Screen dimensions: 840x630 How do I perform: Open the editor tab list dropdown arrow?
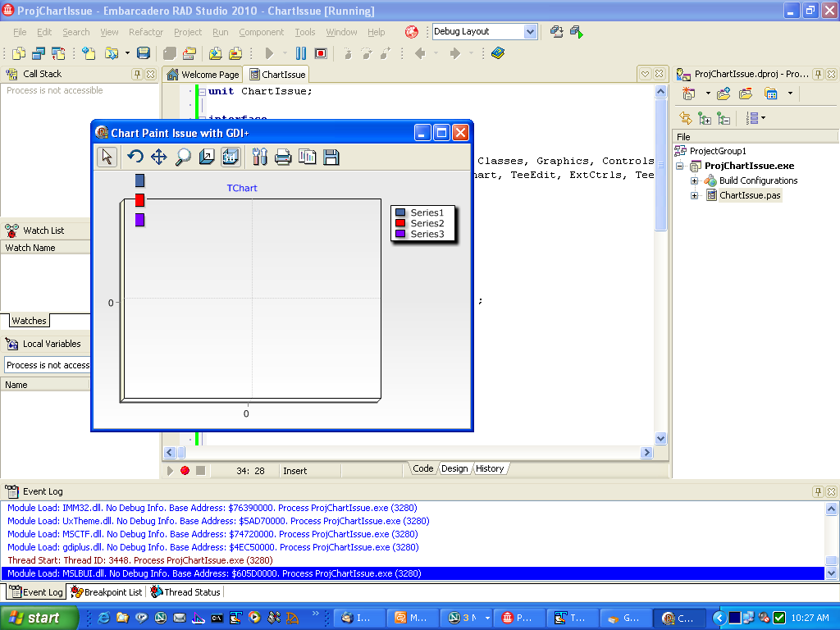coord(645,74)
